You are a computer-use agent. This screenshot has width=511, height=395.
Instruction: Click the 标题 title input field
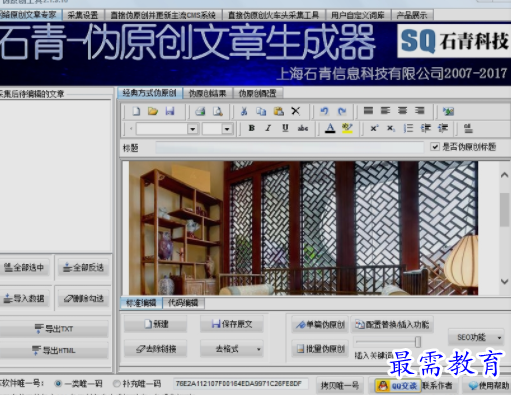pos(289,147)
